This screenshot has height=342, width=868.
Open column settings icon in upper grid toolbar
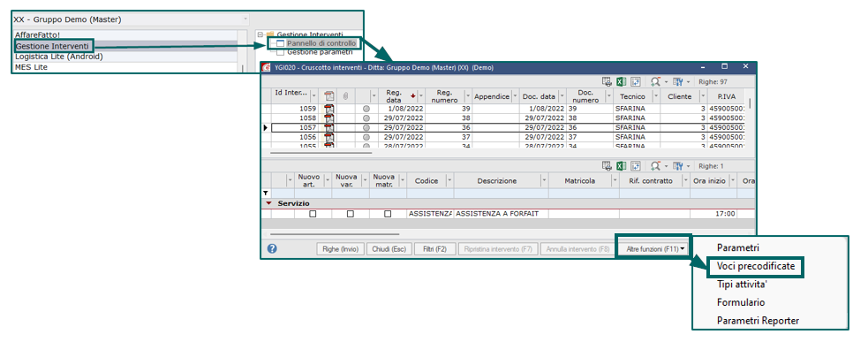(678, 81)
